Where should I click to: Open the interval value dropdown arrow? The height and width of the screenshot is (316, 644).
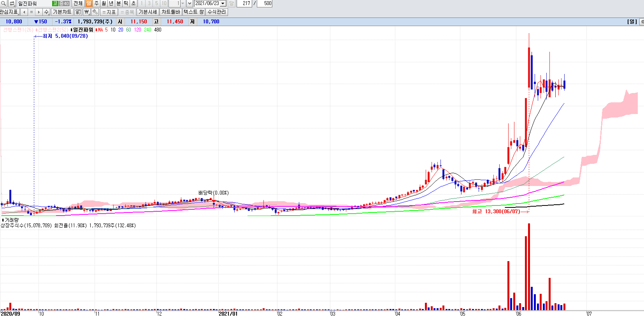tap(183, 4)
